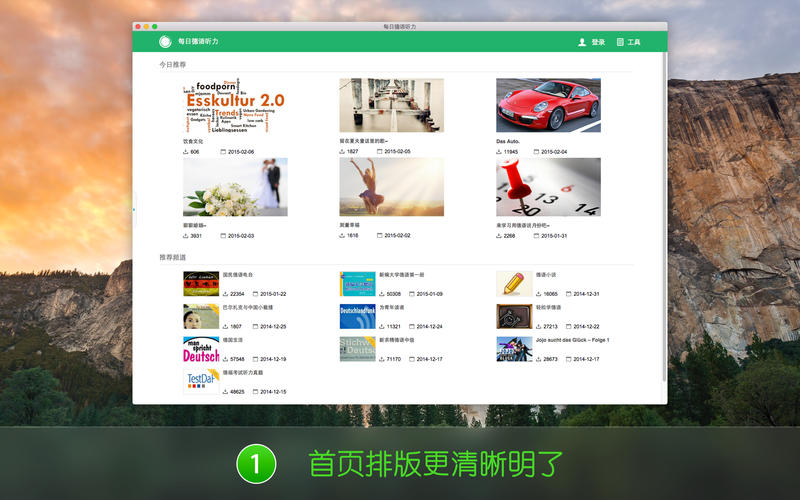Image resolution: width=800 pixels, height=500 pixels.
Task: Open the 工具 tools menu
Action: tap(628, 43)
